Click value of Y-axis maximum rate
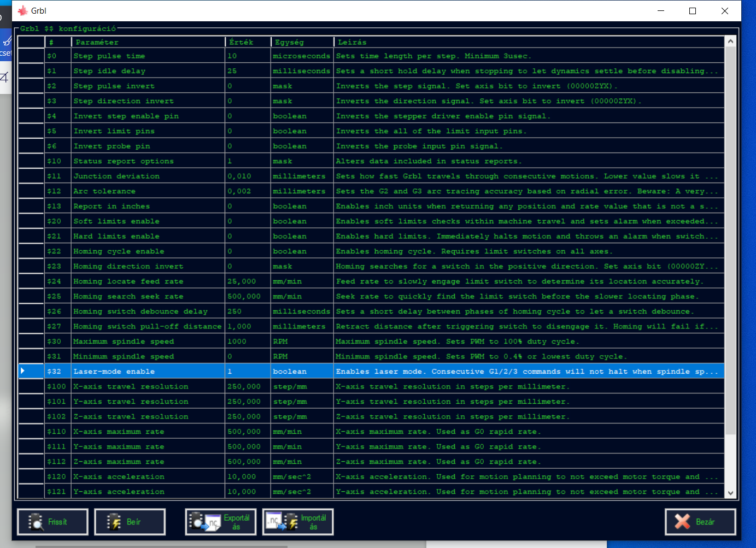Viewport: 756px width, 548px height. pos(248,447)
